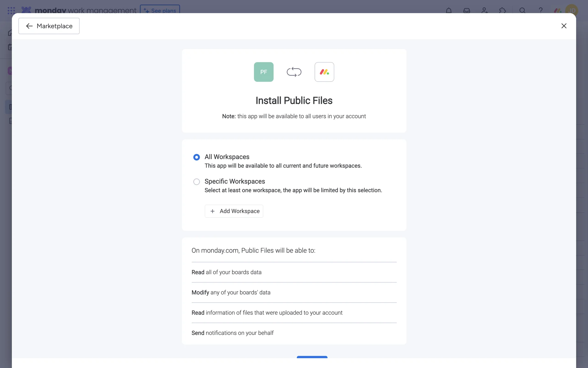
Task: Open the grid apps switcher icon
Action: tap(11, 10)
